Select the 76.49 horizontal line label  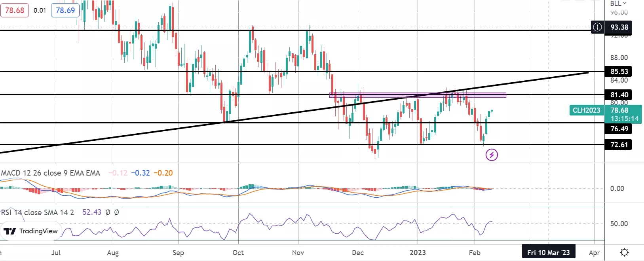[619, 129]
